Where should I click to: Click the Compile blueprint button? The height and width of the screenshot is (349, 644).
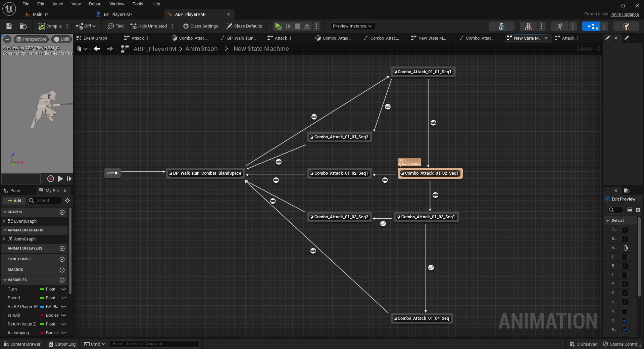[50, 26]
